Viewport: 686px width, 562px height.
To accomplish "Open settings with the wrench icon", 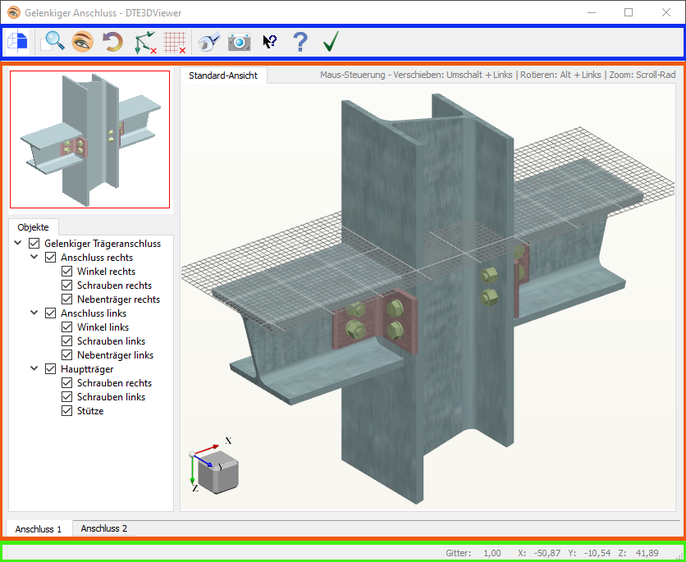I will tap(209, 42).
